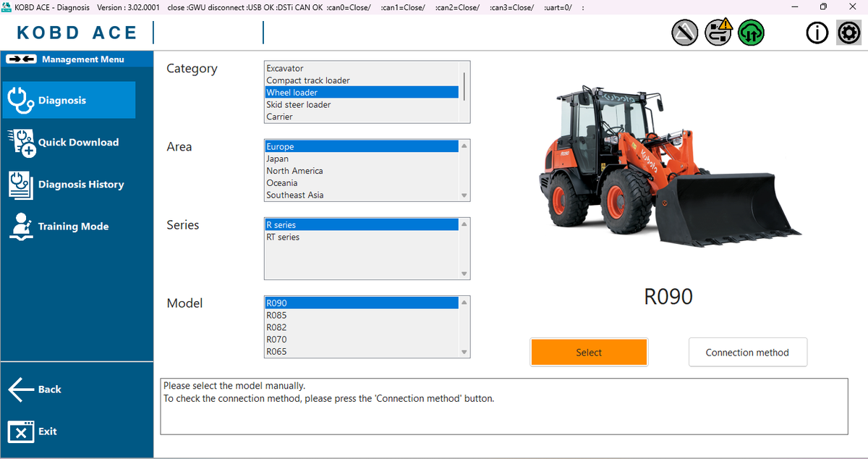Click the Quick Download icon
The width and height of the screenshot is (868, 459).
click(22, 143)
